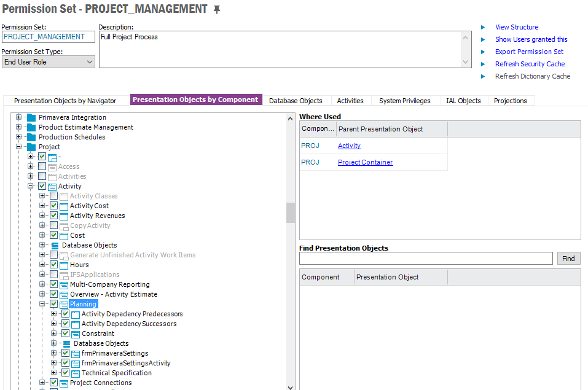Click the form icon next to Hours

pyautogui.click(x=64, y=265)
